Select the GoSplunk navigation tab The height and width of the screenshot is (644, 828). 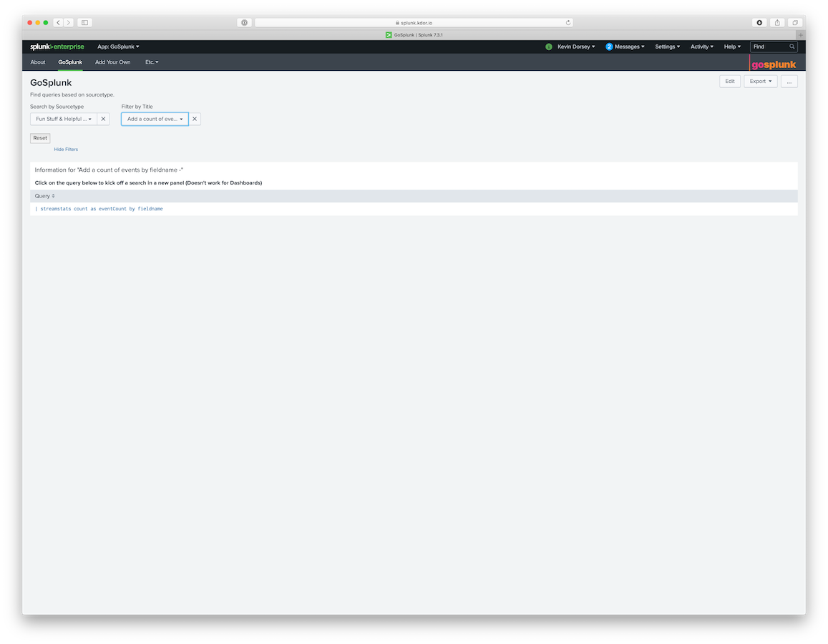click(70, 62)
